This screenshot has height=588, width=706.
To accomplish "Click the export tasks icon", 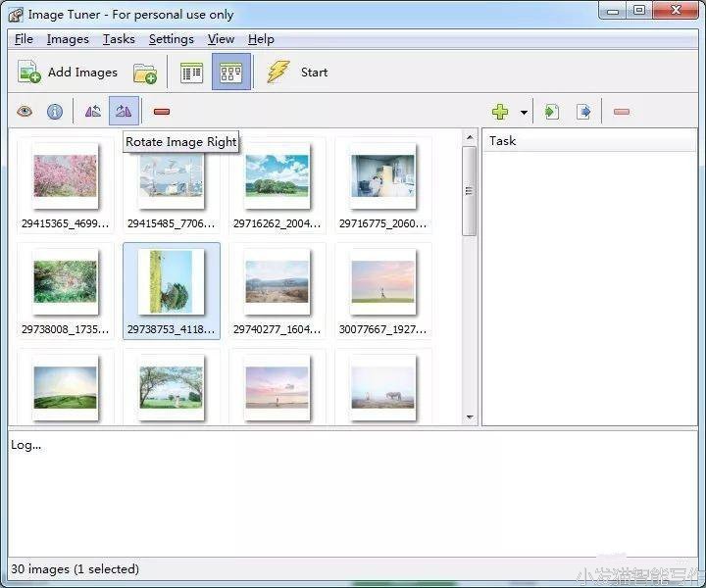I will [583, 112].
